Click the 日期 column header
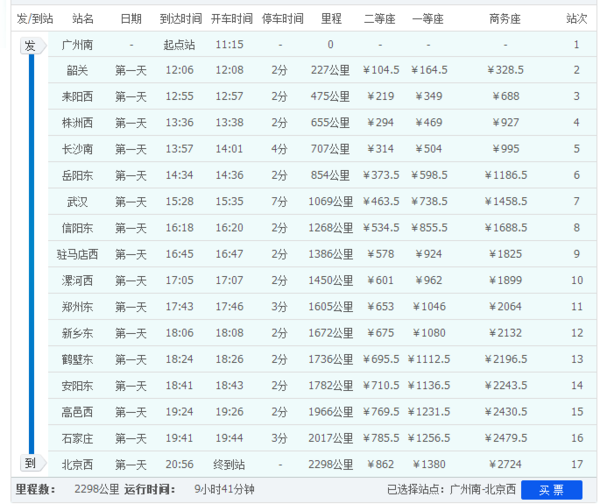This screenshot has height=504, width=600. click(131, 18)
